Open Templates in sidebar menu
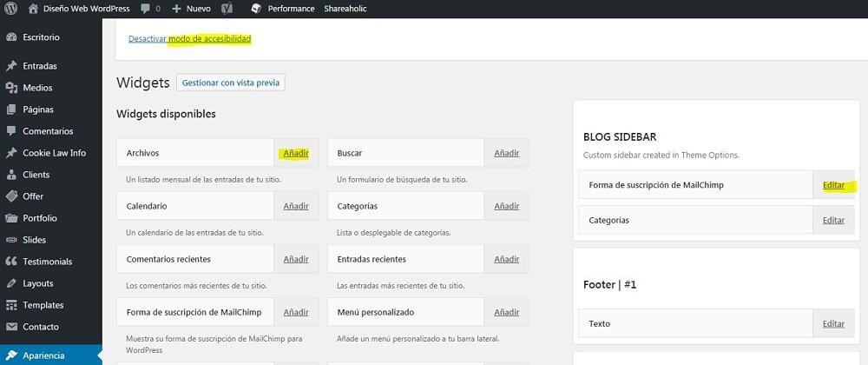The width and height of the screenshot is (868, 365). [x=43, y=305]
